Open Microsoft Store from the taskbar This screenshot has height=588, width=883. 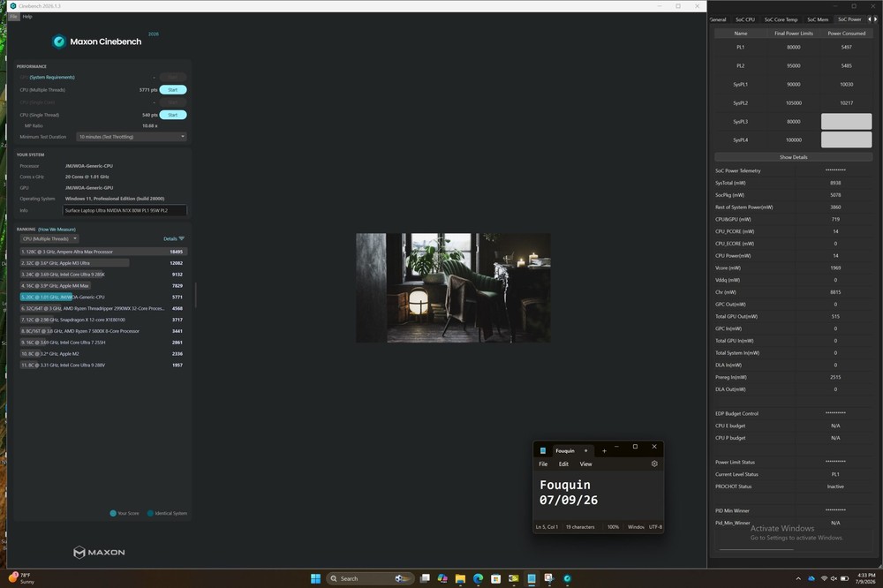pos(495,578)
